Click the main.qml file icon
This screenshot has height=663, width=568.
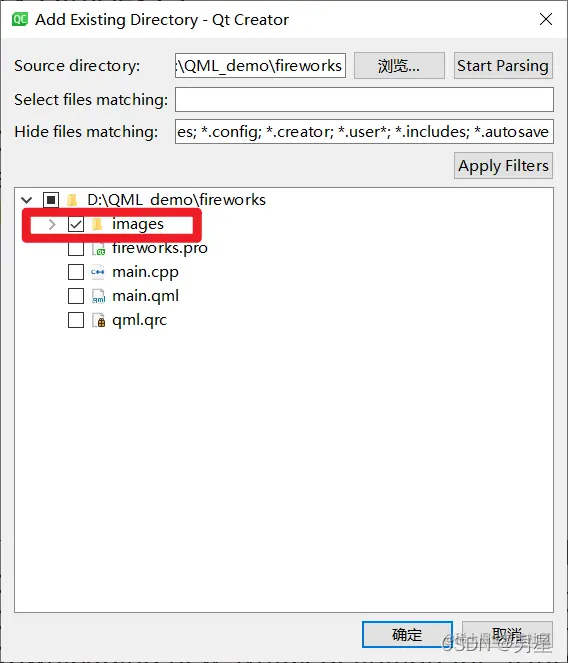[x=98, y=296]
